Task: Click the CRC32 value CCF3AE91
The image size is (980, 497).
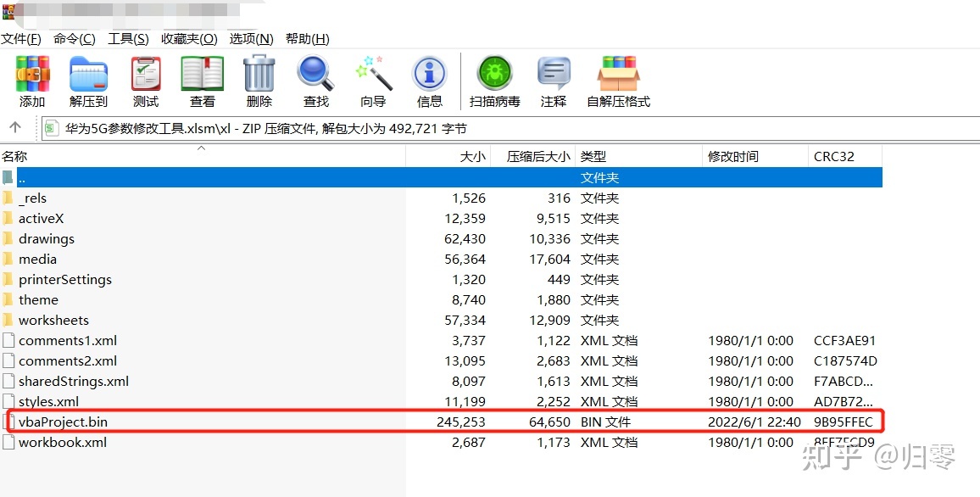Action: [844, 341]
